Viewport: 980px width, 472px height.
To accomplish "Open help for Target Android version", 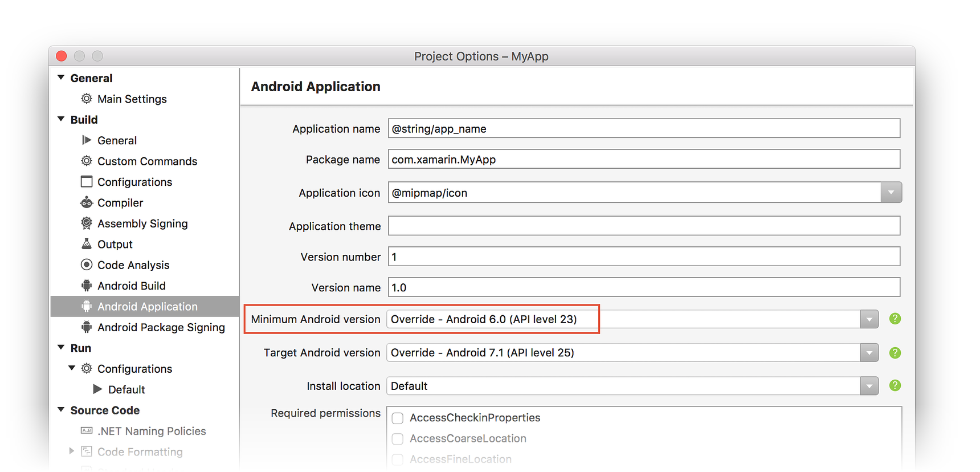I will [895, 353].
